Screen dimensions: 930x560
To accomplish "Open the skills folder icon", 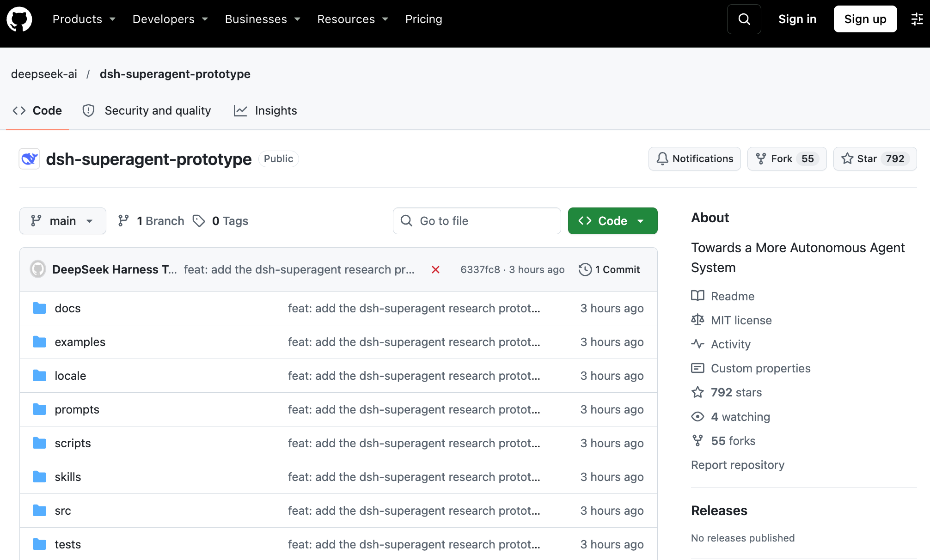I will (x=40, y=477).
